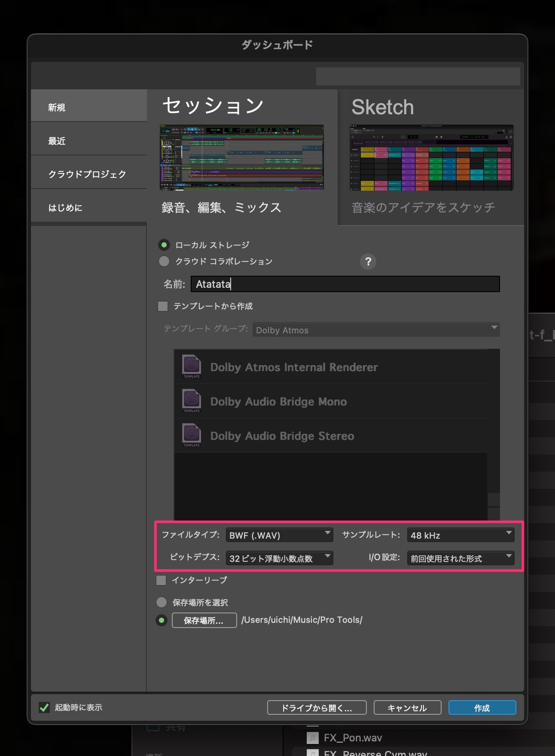Toggle the show on startup checkbox

tap(44, 707)
